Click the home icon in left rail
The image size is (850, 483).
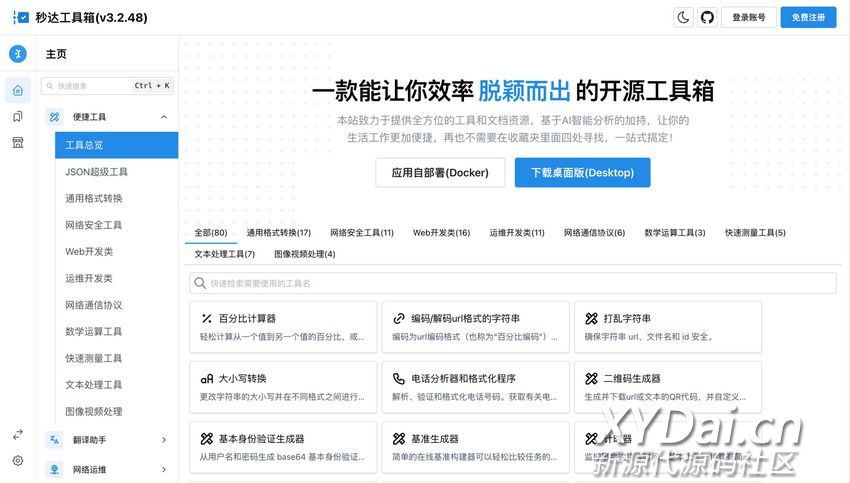tap(17, 91)
